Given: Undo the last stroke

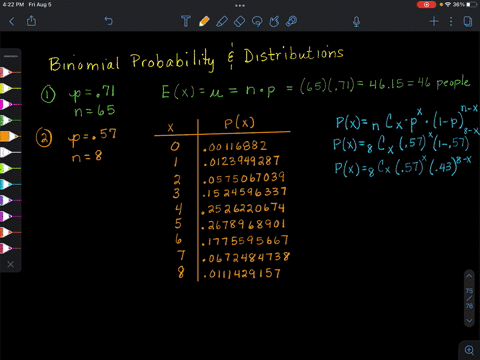Looking at the screenshot, I should pos(109,21).
